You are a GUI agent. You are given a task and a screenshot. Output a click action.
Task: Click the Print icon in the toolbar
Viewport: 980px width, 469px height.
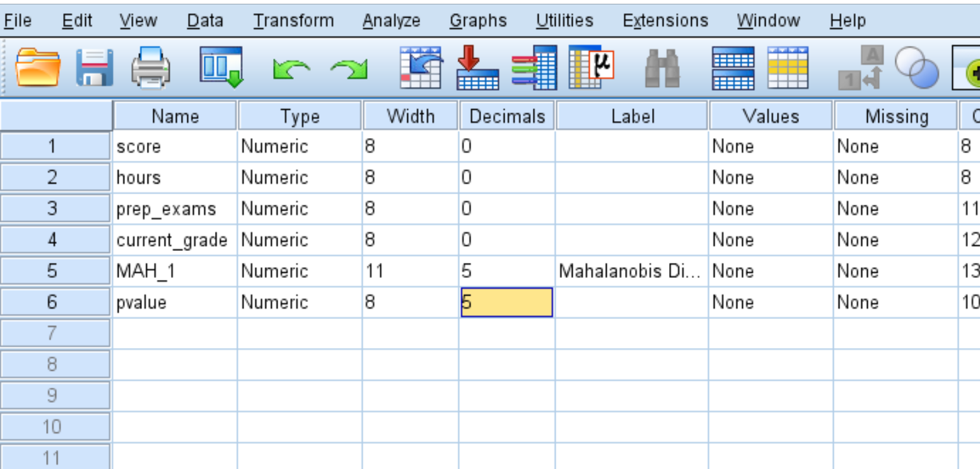point(151,68)
